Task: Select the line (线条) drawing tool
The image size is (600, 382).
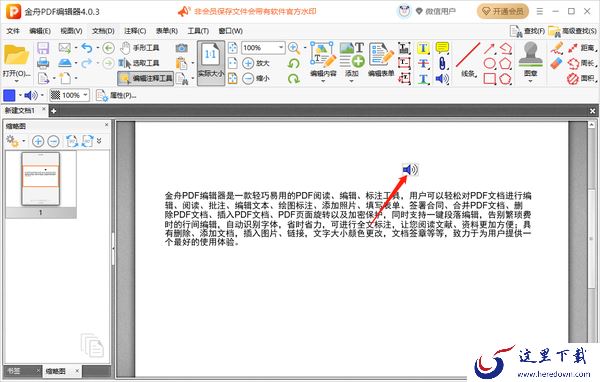Action: (x=468, y=59)
